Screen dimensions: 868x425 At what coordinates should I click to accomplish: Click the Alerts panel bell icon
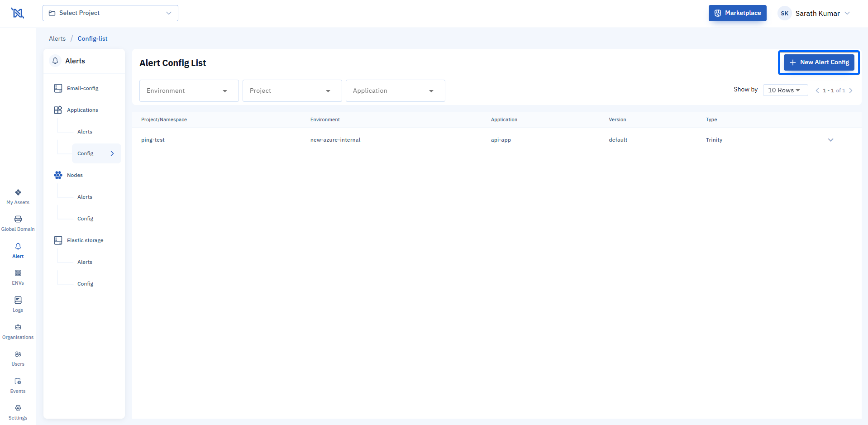(55, 61)
